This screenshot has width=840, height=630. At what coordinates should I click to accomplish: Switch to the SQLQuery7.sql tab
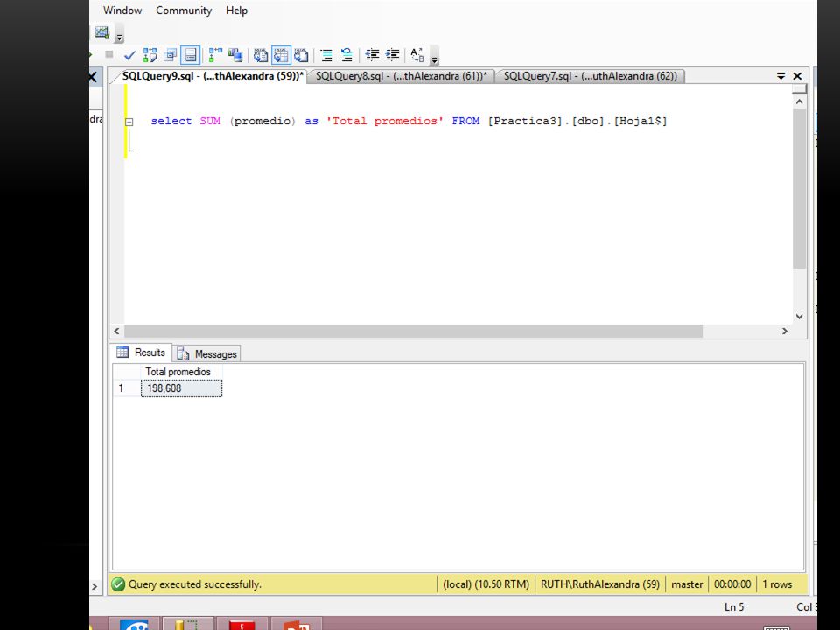(590, 76)
